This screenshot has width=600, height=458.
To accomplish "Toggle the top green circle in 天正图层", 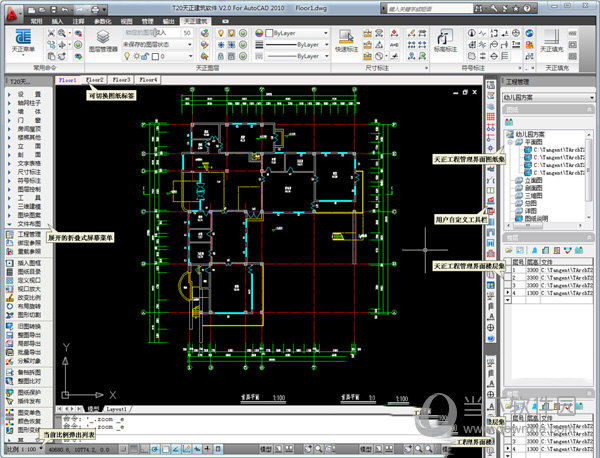I will [243, 33].
